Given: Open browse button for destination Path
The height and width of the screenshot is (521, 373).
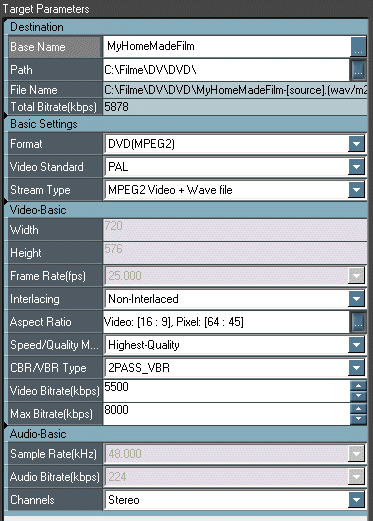Looking at the screenshot, I should point(358,70).
